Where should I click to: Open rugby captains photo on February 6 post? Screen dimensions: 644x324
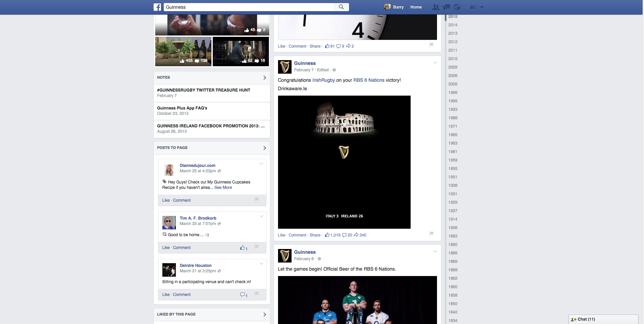(357, 300)
